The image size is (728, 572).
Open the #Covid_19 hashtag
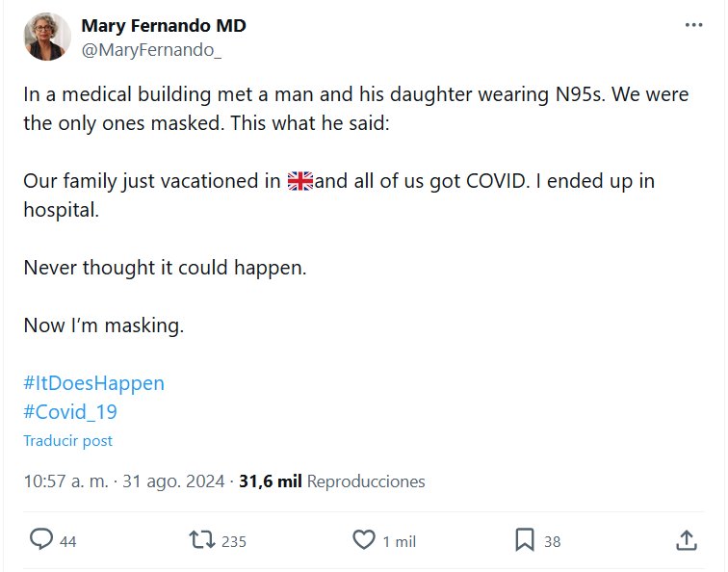pos(70,412)
